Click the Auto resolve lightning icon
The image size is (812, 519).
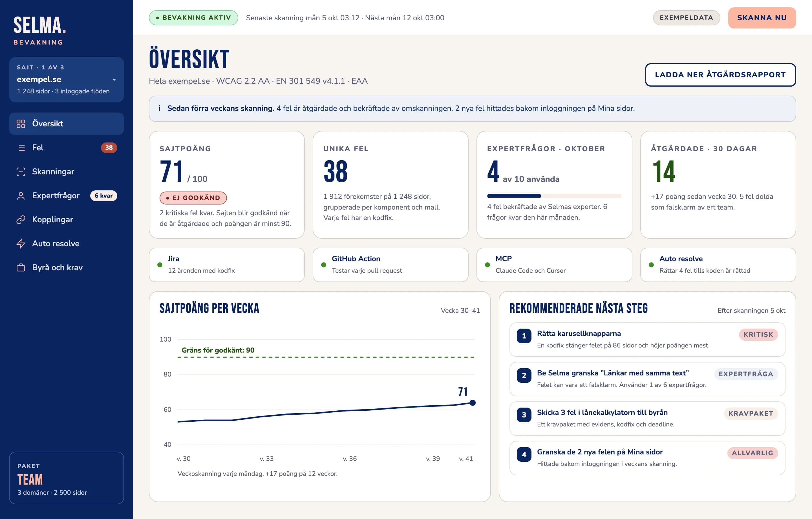(x=21, y=244)
